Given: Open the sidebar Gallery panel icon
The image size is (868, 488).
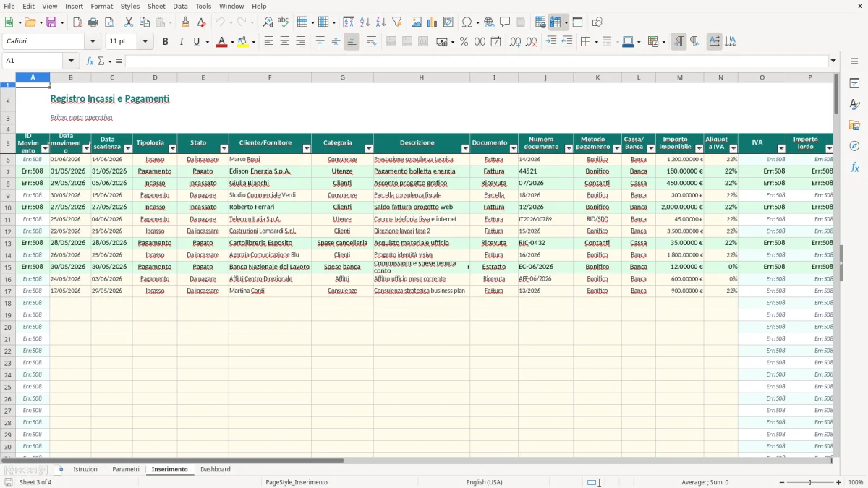Looking at the screenshot, I should pyautogui.click(x=854, y=126).
